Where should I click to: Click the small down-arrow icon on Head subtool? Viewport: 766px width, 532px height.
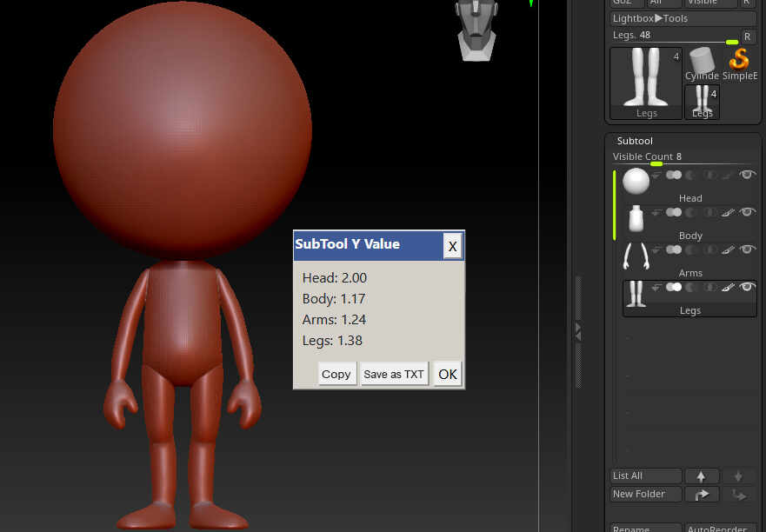coord(656,175)
